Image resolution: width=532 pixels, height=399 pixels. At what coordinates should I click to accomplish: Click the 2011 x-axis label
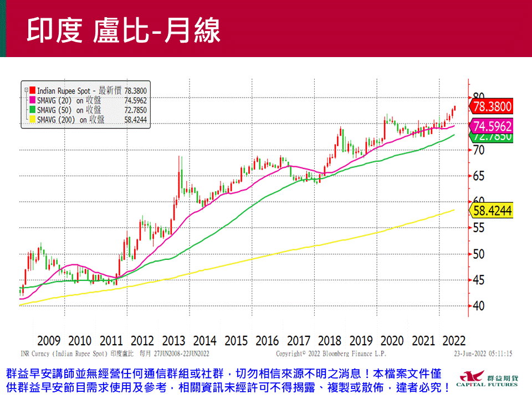pyautogui.click(x=111, y=341)
